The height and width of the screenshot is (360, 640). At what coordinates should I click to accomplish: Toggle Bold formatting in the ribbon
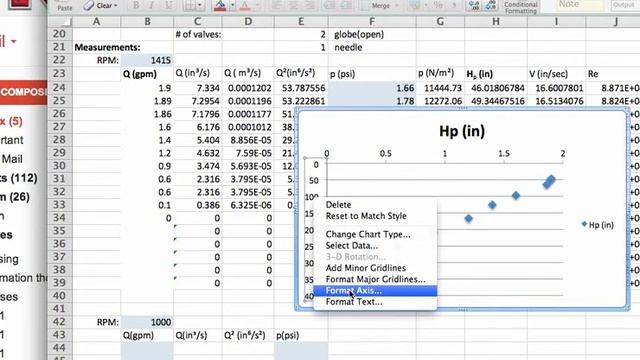136,6
